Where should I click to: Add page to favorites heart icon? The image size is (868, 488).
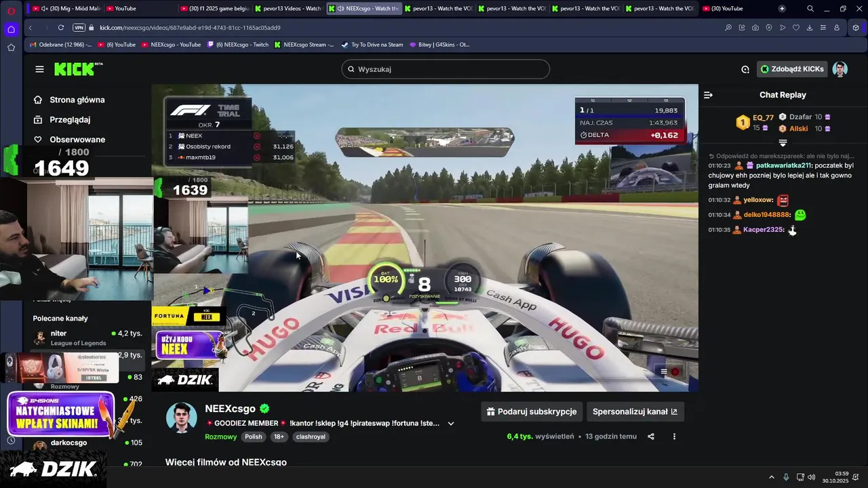796,28
